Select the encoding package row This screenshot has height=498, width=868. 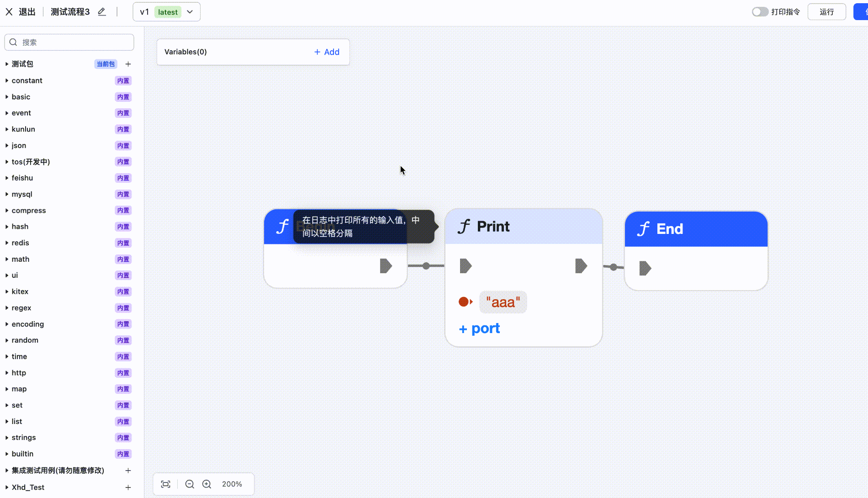69,324
